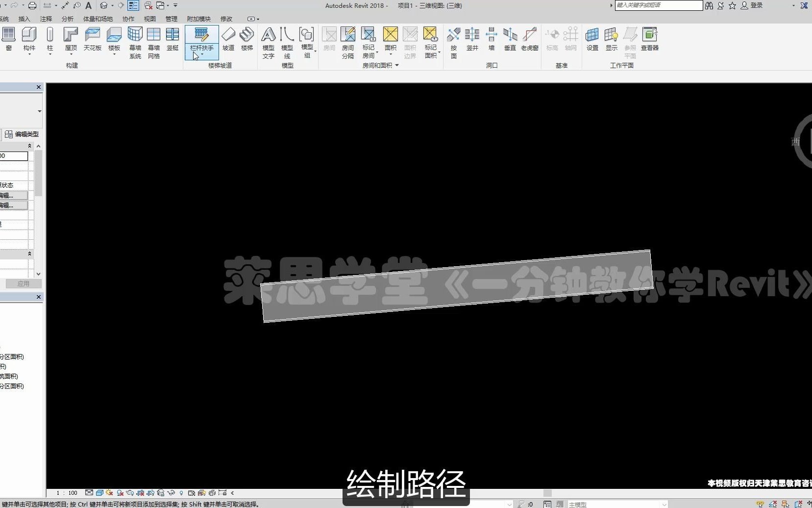This screenshot has height=508, width=812.
Task: Expand the 房间和面积 panel dropdown
Action: (397, 65)
